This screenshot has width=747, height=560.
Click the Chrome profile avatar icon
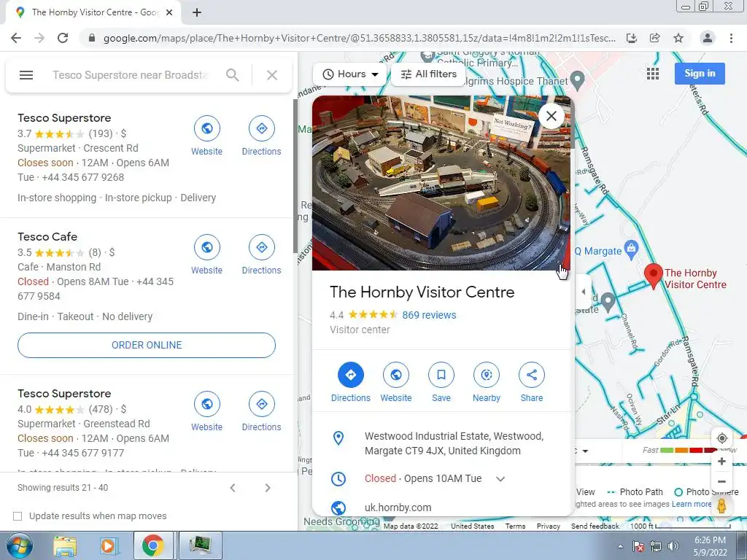(x=708, y=38)
